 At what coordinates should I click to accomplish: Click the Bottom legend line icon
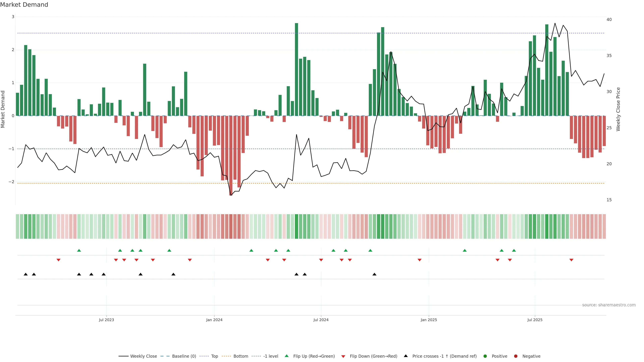[x=226, y=356]
